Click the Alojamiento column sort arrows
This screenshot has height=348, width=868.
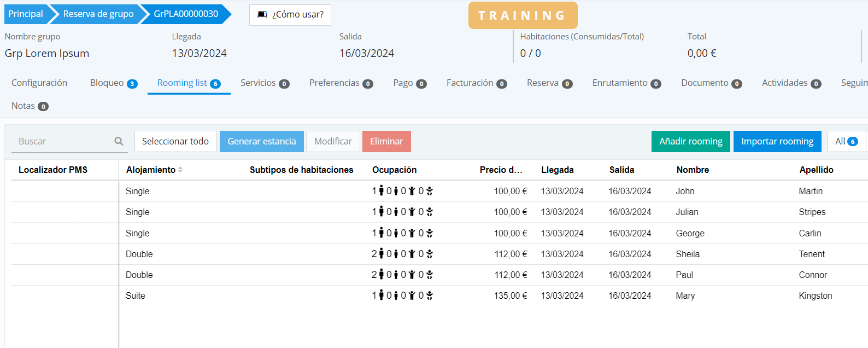[x=180, y=170]
